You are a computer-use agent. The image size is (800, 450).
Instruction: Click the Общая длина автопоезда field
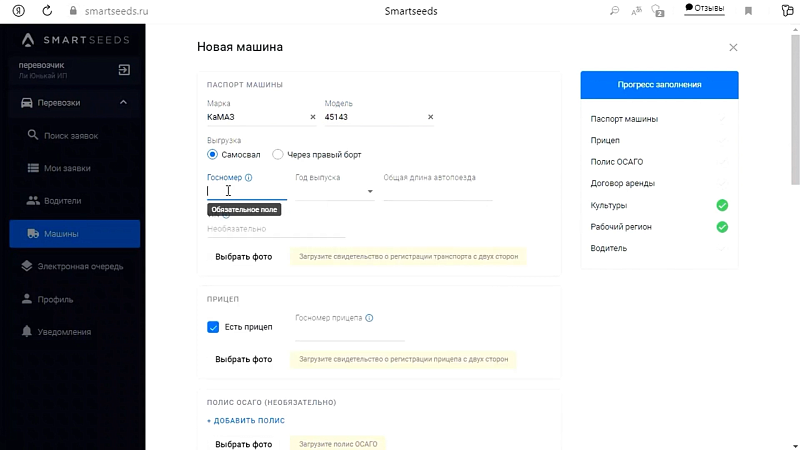(x=438, y=191)
